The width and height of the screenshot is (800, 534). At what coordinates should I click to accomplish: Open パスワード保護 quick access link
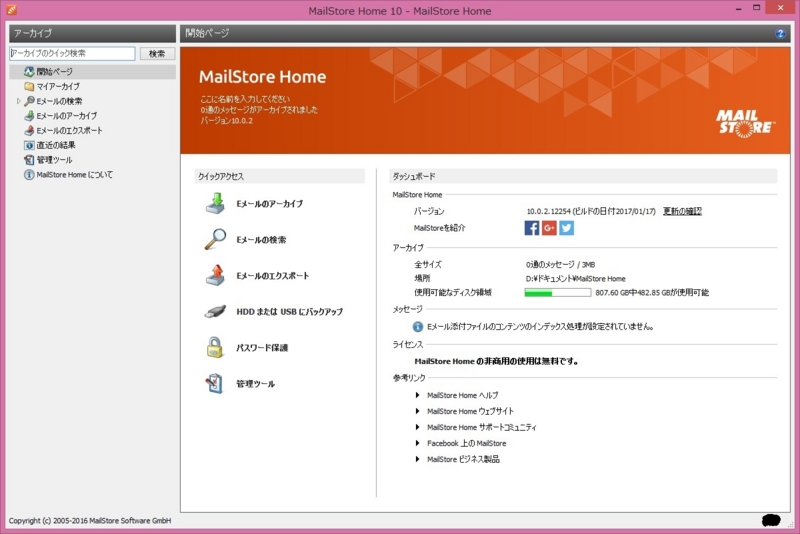[x=262, y=348]
